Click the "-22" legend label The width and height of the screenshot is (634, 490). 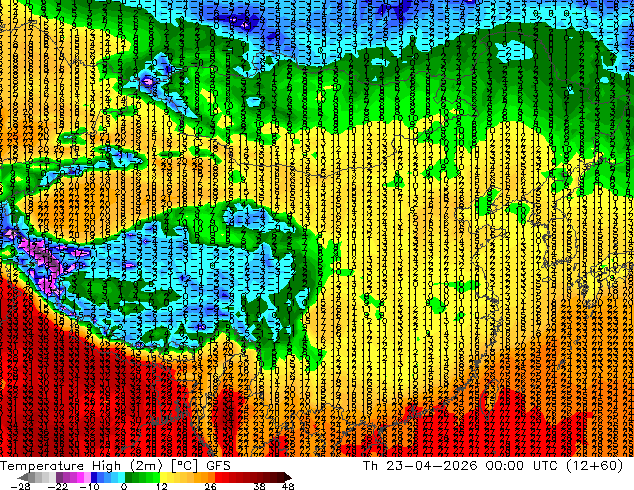[57, 486]
